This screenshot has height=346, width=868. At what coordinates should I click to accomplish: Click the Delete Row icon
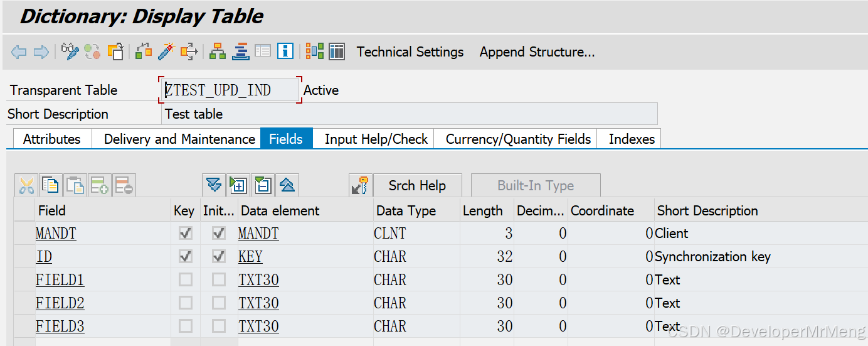124,185
